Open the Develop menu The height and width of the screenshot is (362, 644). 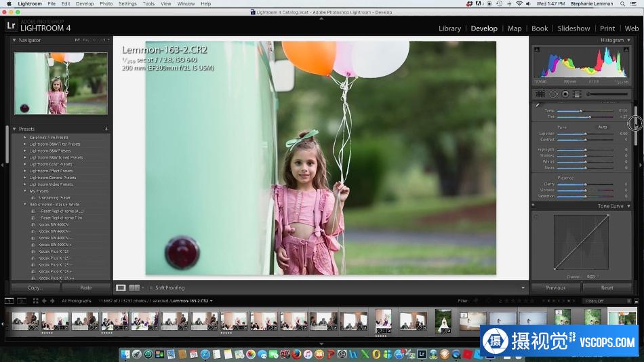click(x=85, y=3)
